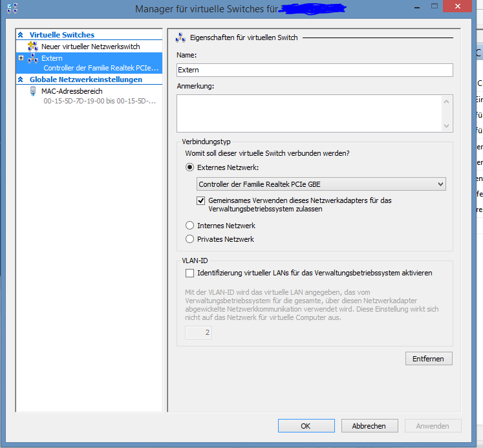Select Neuer virtueller Netzwerkswitch item
Image resolution: width=483 pixels, height=448 pixels.
pyautogui.click(x=89, y=47)
